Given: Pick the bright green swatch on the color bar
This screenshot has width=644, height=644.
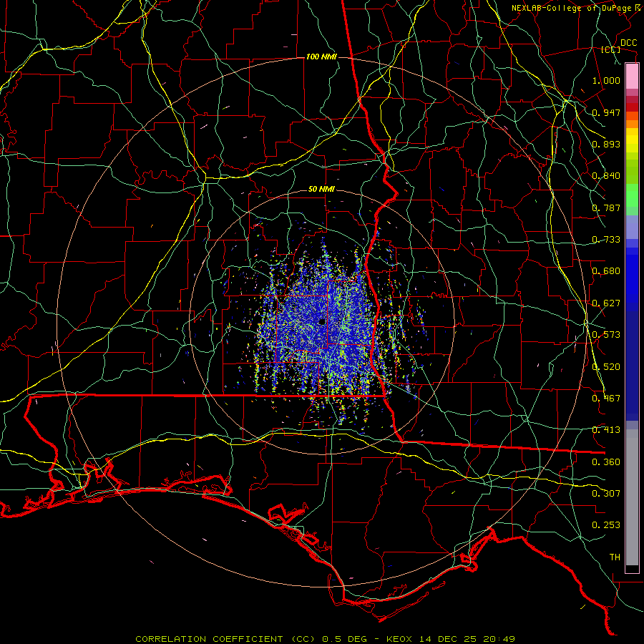Looking at the screenshot, I should coord(632,195).
